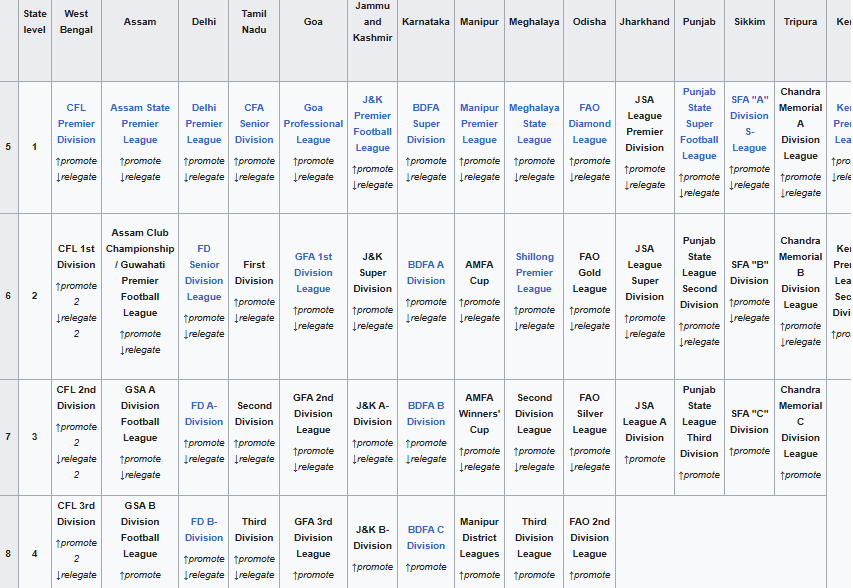Open the SFA "A" Division S-League link

749,123
